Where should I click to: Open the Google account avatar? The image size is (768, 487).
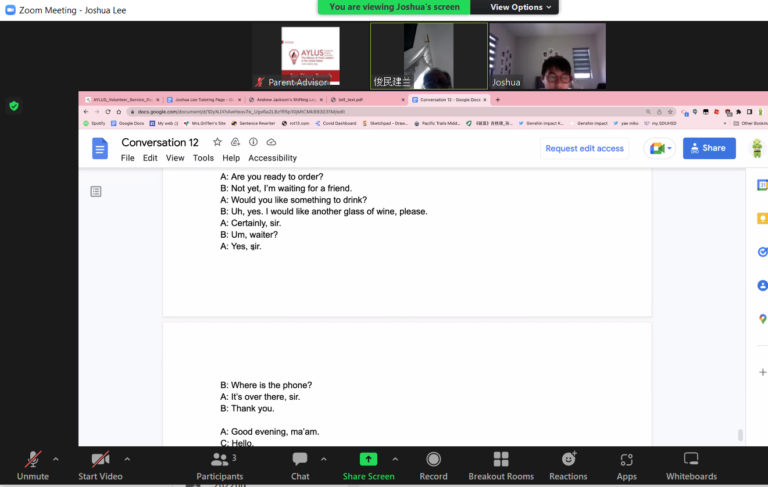(757, 148)
